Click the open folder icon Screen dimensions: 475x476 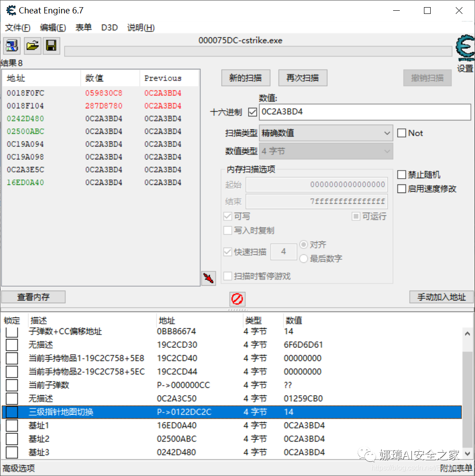(x=33, y=46)
